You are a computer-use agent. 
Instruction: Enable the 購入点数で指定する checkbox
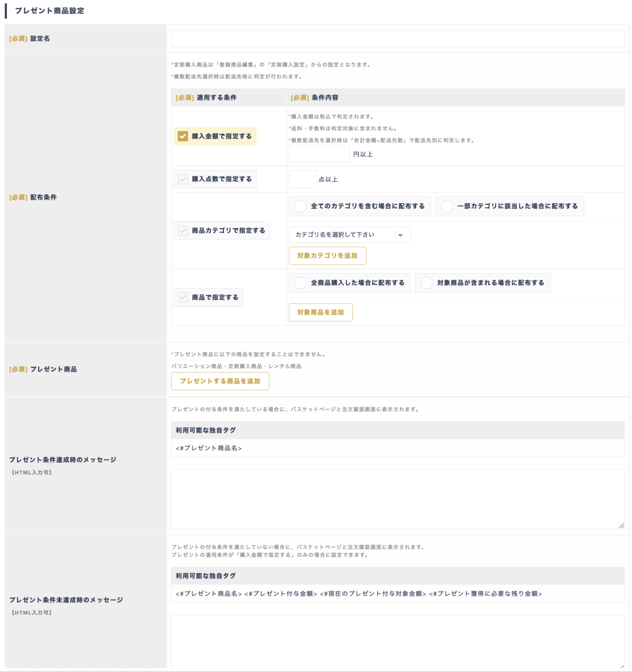pyautogui.click(x=183, y=179)
